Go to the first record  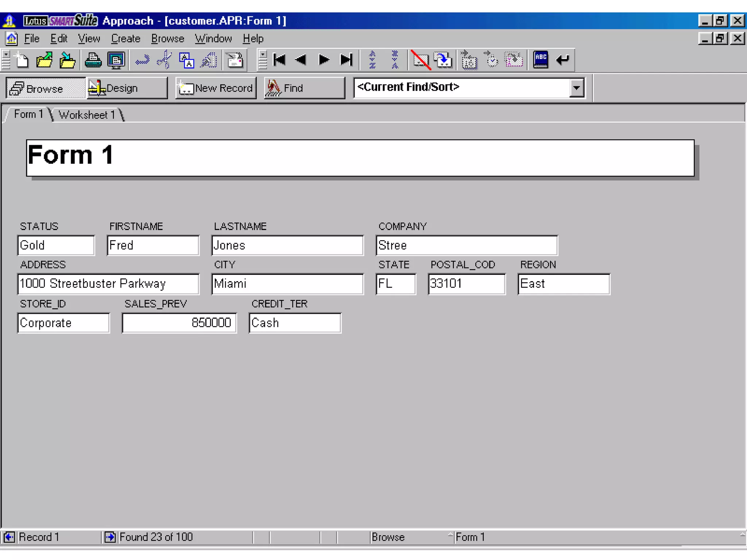tap(279, 60)
